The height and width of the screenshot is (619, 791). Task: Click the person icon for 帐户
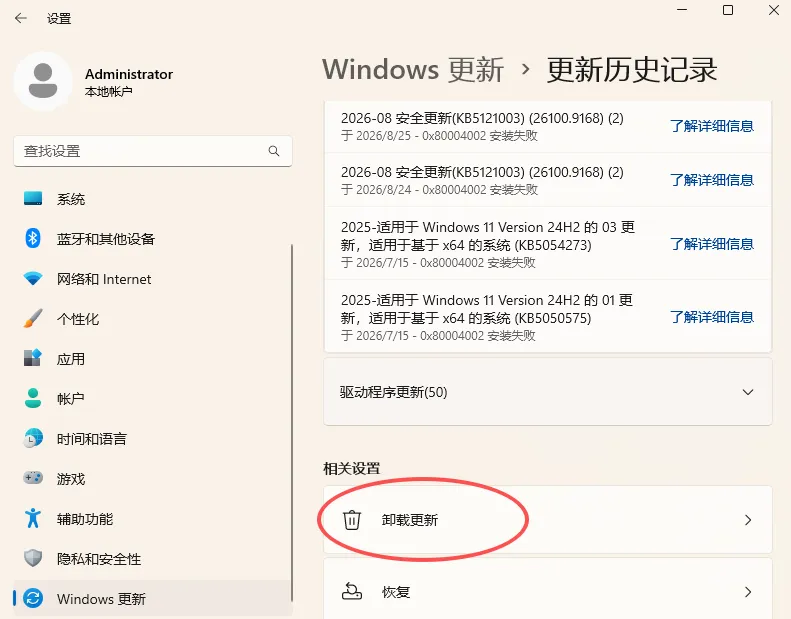click(x=33, y=398)
